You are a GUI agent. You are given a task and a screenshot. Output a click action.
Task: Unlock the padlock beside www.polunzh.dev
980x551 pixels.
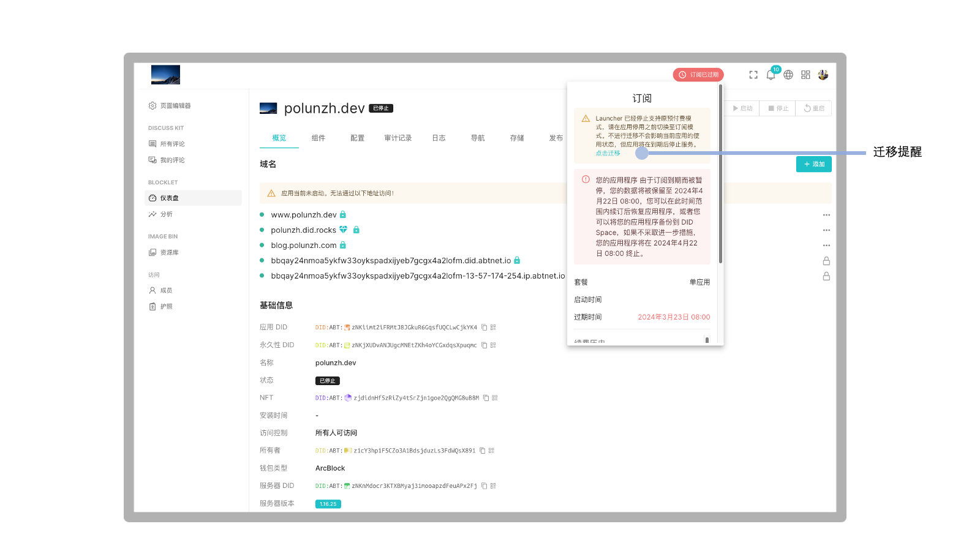coord(342,215)
